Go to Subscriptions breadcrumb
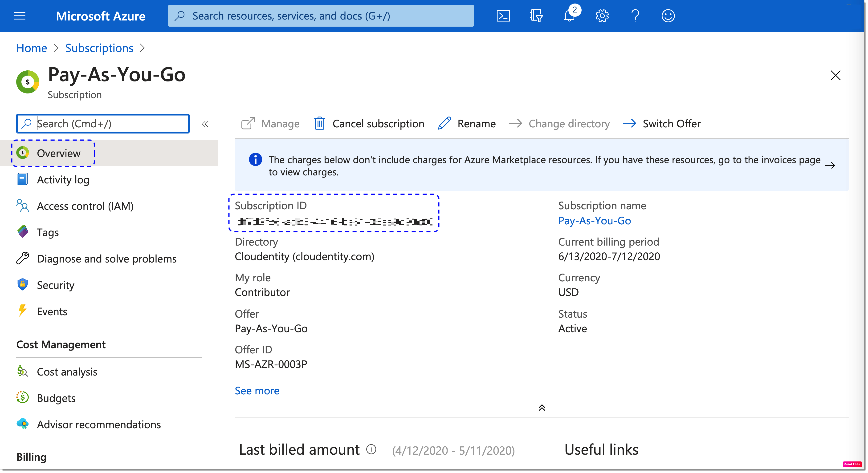 tap(99, 48)
